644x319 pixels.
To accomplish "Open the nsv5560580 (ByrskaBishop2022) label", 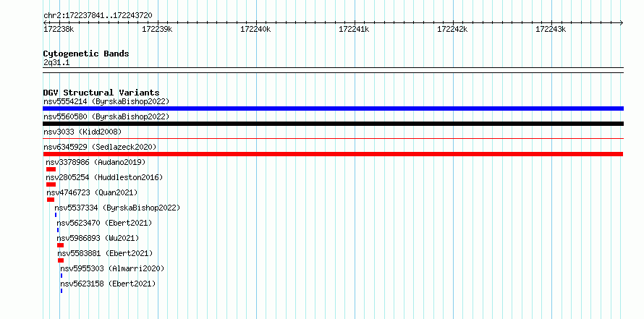I will point(106,116).
